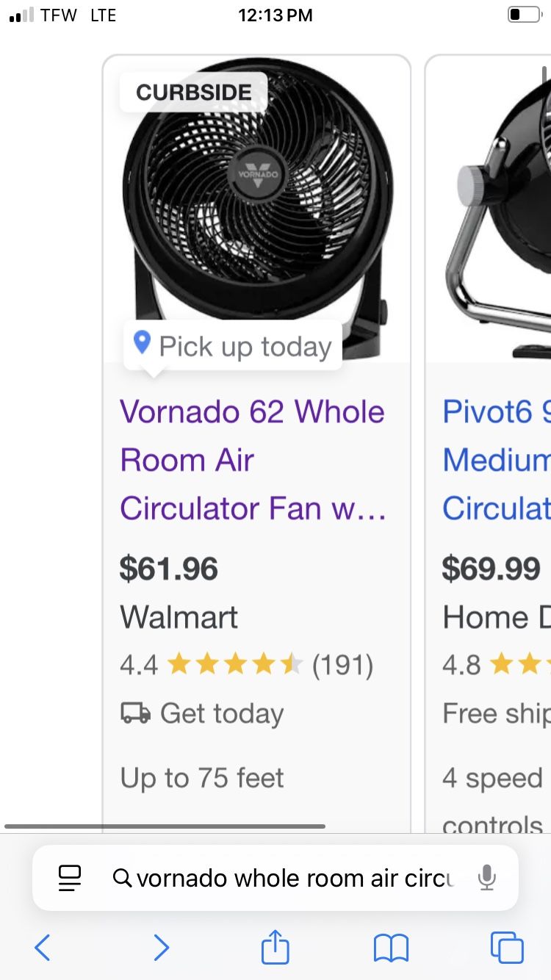Image resolution: width=551 pixels, height=980 pixels.
Task: Tap the Walmart seller name
Action: (179, 618)
